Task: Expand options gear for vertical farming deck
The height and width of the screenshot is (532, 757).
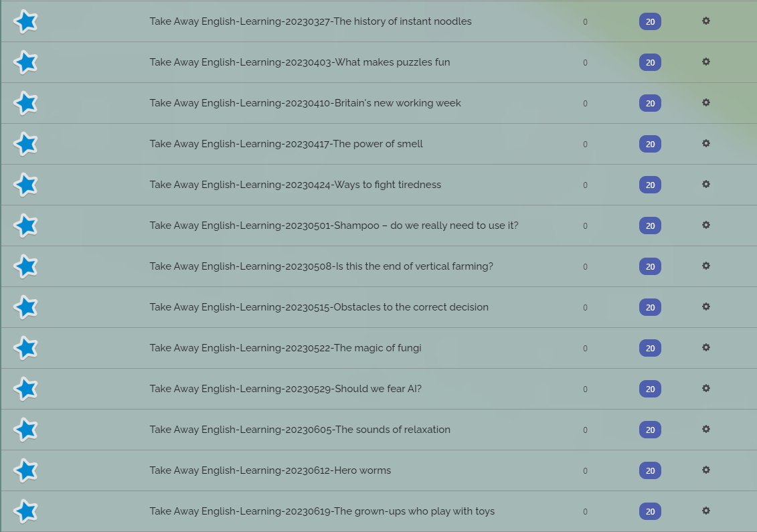Action: coord(706,266)
